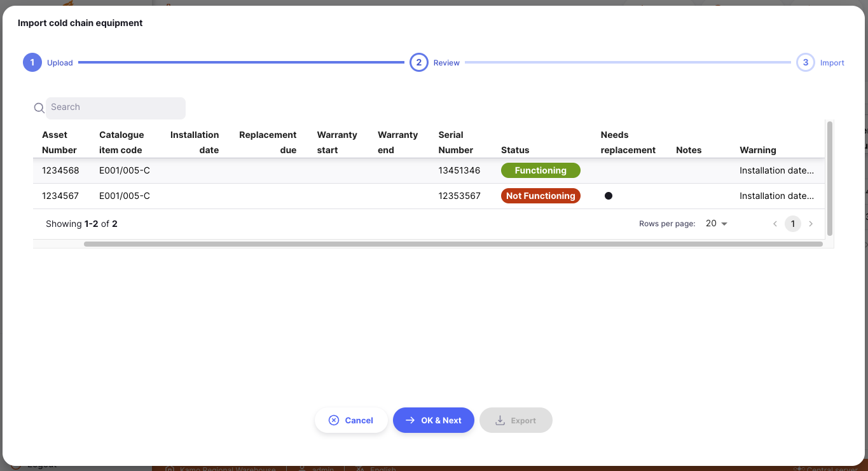Viewport: 868px width, 471px height.
Task: Click serial number 12353567
Action: click(x=459, y=196)
